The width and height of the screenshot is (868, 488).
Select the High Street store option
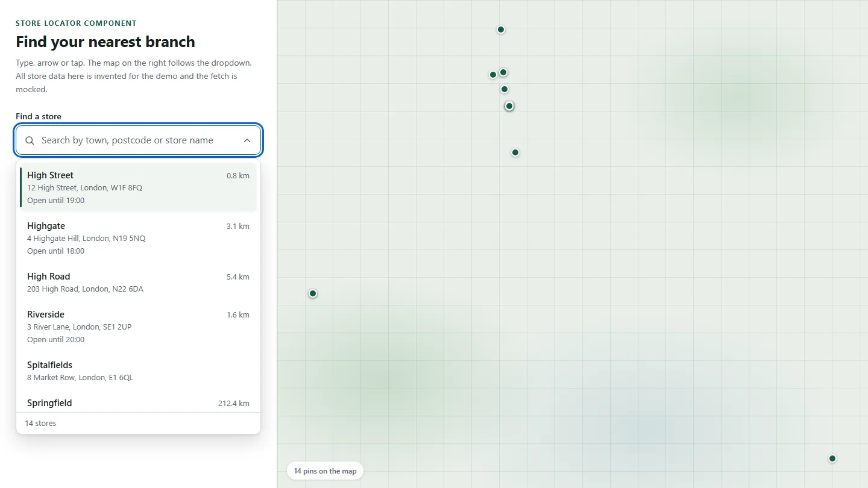coord(139,187)
